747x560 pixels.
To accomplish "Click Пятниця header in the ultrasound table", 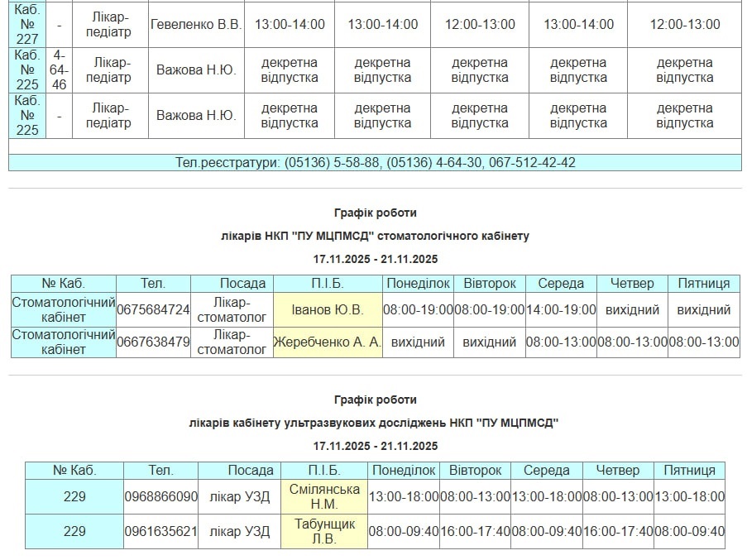I will tap(689, 471).
